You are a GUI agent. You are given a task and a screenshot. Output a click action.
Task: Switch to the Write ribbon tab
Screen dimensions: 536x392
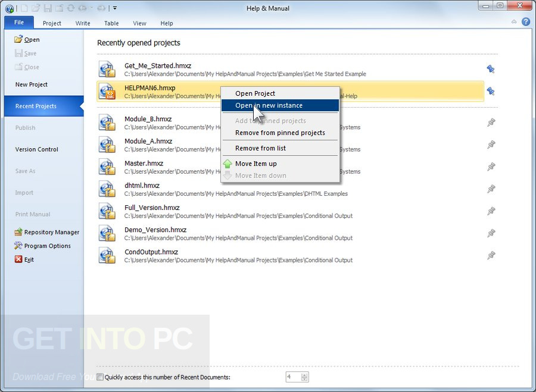coord(83,23)
